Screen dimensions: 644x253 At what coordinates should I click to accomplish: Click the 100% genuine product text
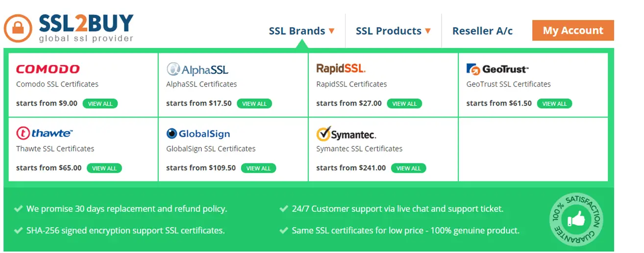405,230
